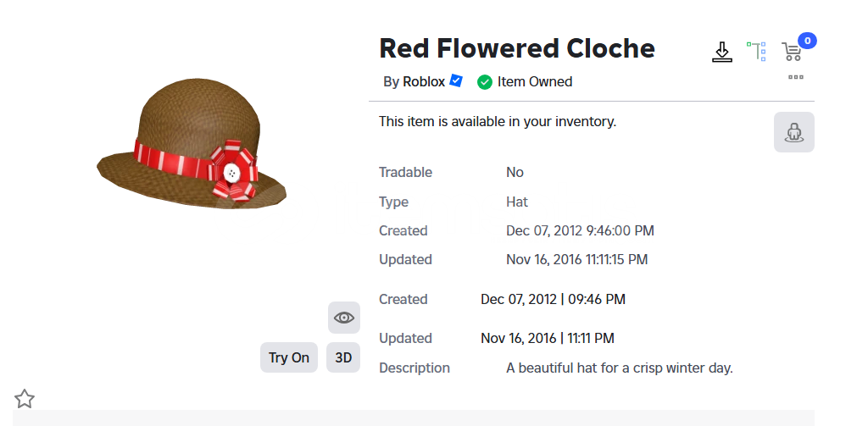Open the Roblox creator profile link
Screen dimensions: 868x426
(x=424, y=82)
